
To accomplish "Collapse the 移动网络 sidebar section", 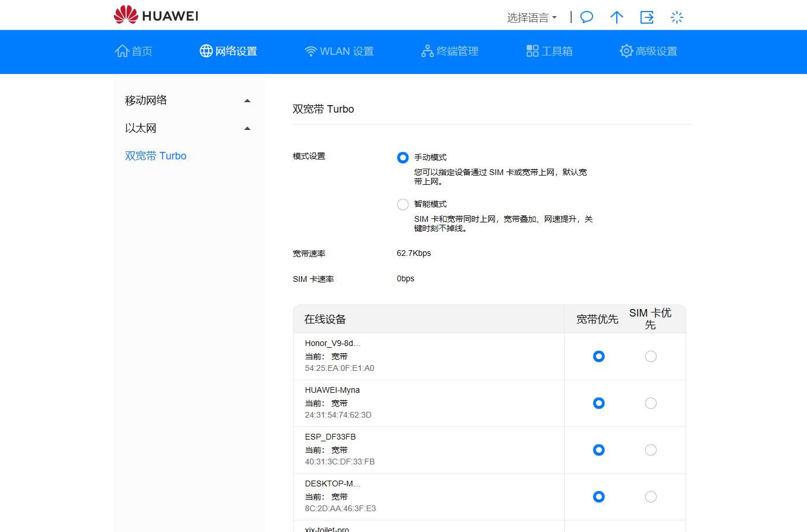I will click(x=247, y=100).
